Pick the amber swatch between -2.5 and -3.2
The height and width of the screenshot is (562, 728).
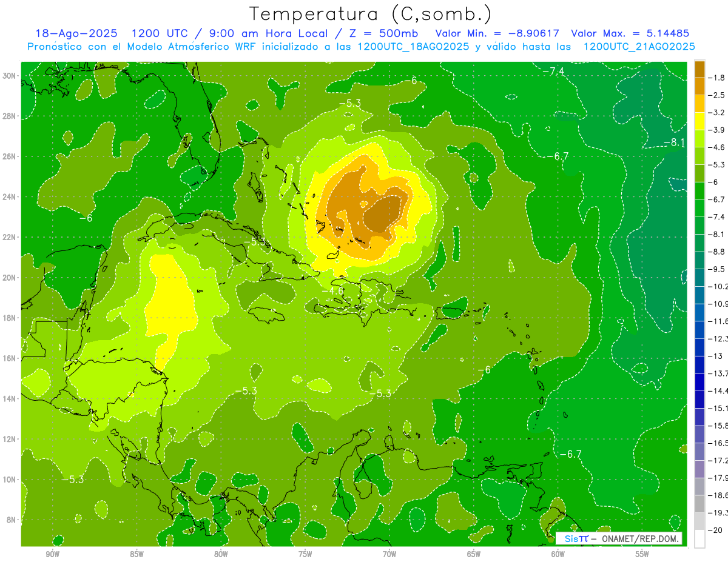[699, 104]
